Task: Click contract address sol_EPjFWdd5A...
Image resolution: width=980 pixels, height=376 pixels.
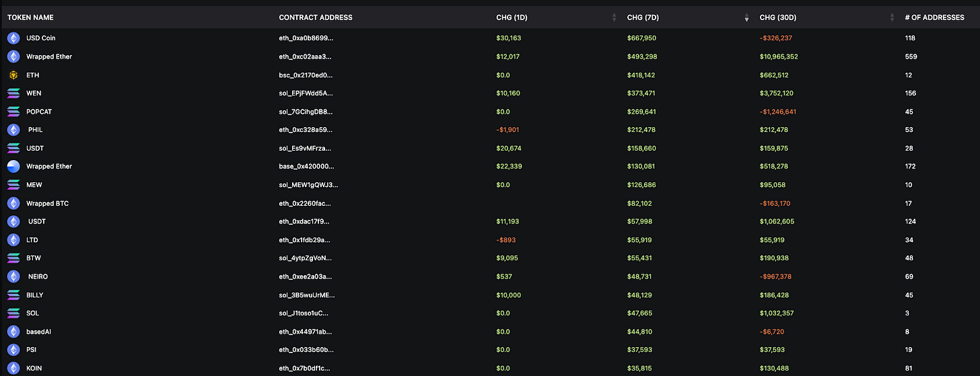Action: [x=306, y=93]
